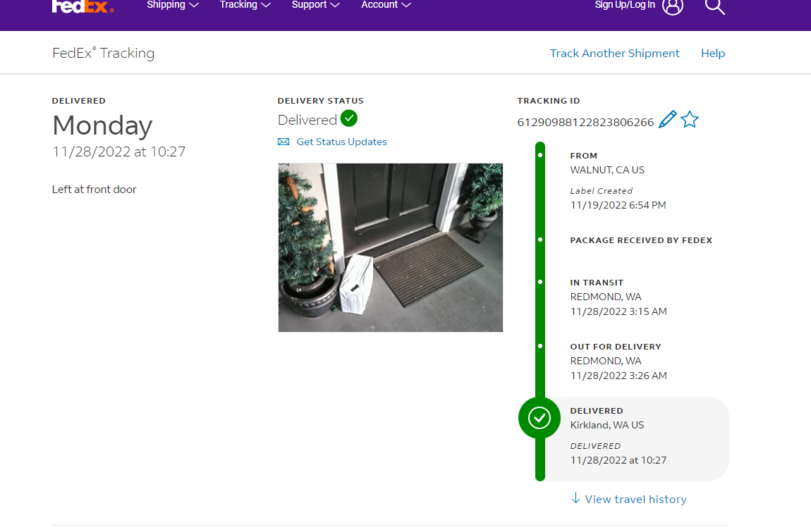Click the Out for Delivery timeline dot
Image resolution: width=811 pixels, height=532 pixels.
tap(540, 346)
